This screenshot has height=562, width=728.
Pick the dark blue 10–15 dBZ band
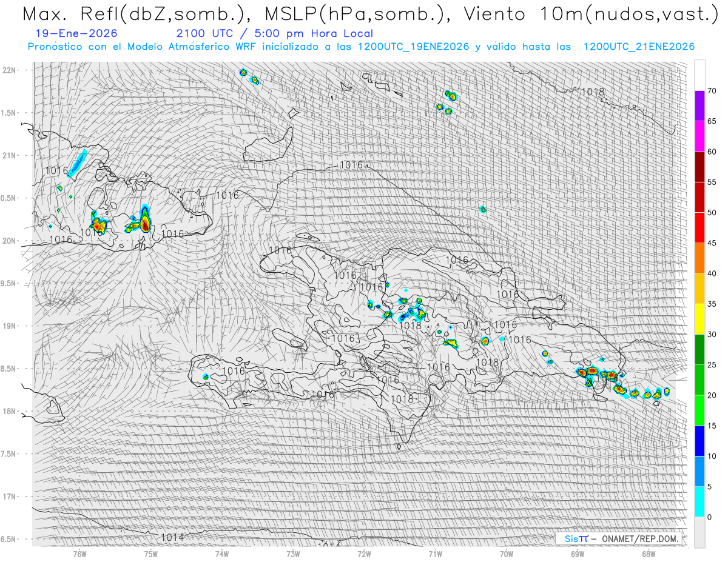[699, 441]
